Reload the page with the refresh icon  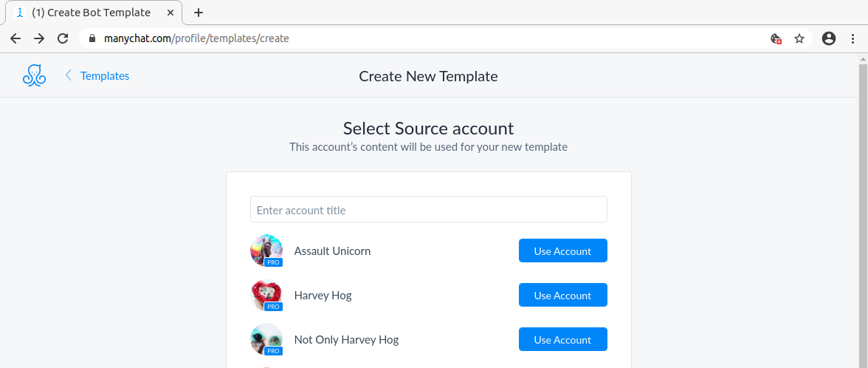coord(63,38)
